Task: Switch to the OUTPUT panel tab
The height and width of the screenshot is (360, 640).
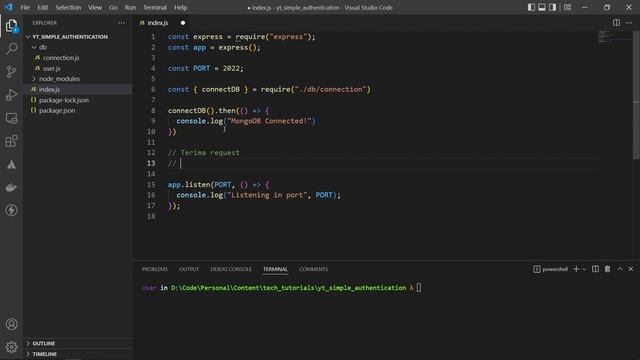Action: pos(189,269)
